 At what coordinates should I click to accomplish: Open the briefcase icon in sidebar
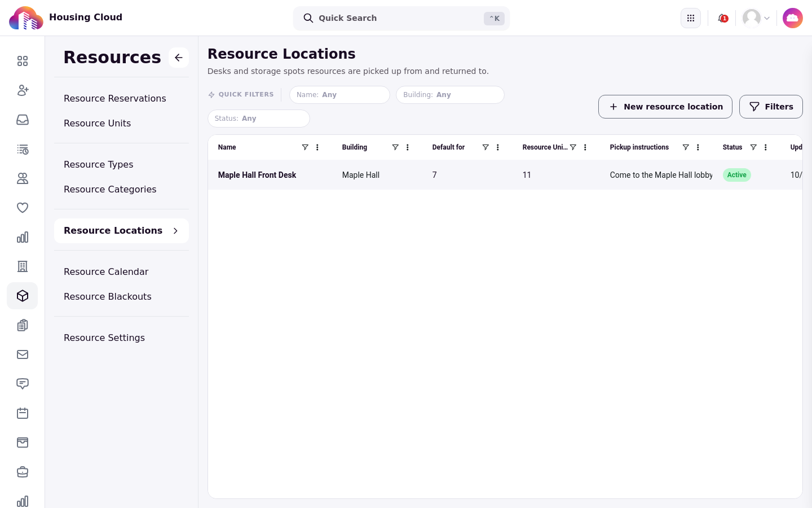point(23,472)
